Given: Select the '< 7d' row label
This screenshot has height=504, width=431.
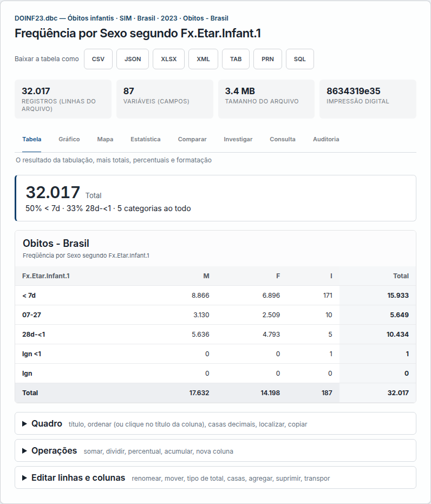Looking at the screenshot, I should click(x=29, y=296).
